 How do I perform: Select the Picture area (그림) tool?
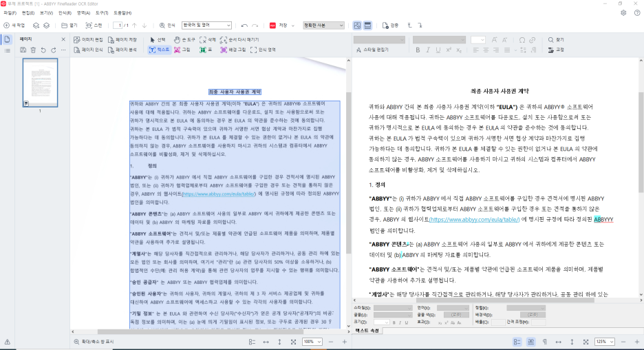[182, 50]
